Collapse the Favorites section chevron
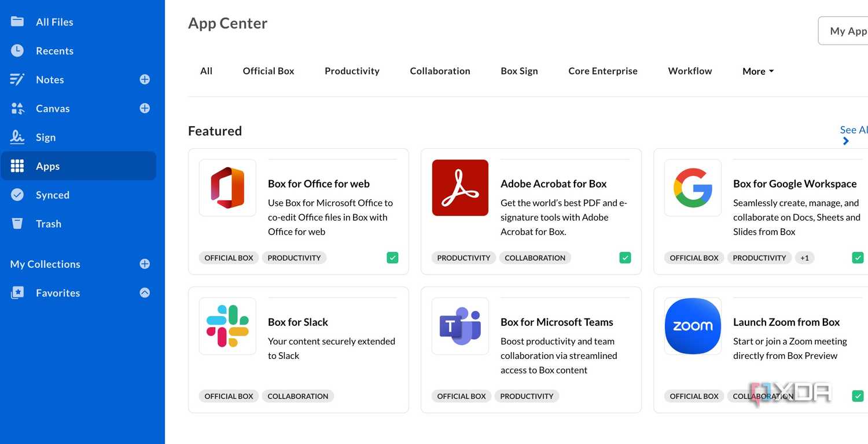The height and width of the screenshot is (444, 868). click(145, 293)
